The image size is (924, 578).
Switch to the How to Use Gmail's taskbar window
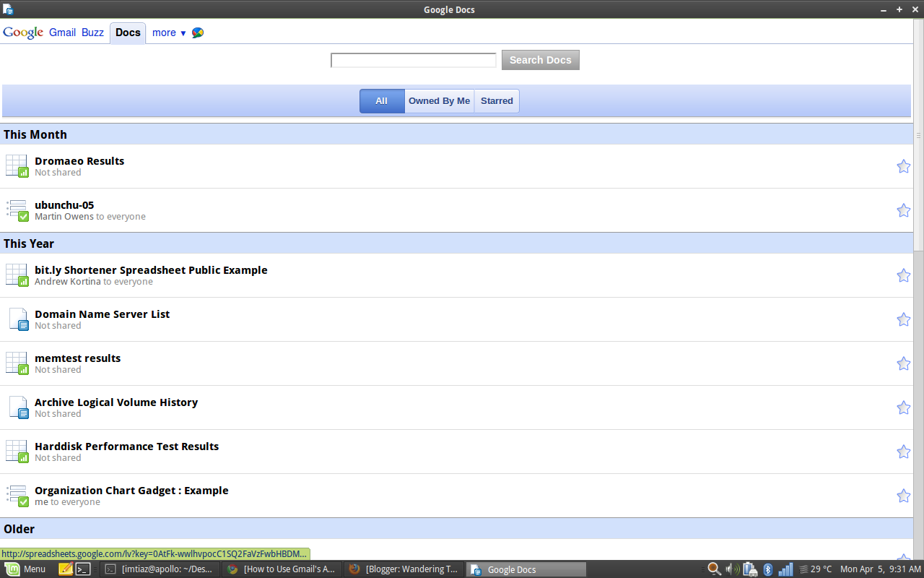click(x=282, y=569)
